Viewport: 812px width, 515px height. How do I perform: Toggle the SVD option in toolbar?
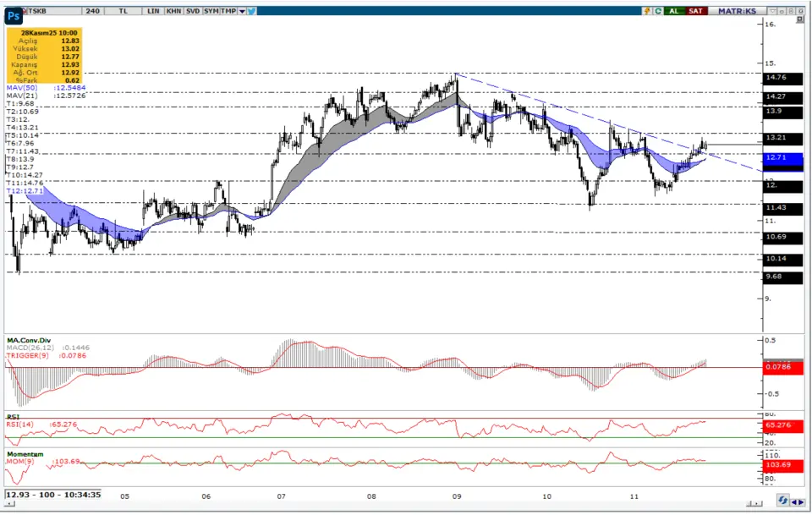click(x=193, y=11)
